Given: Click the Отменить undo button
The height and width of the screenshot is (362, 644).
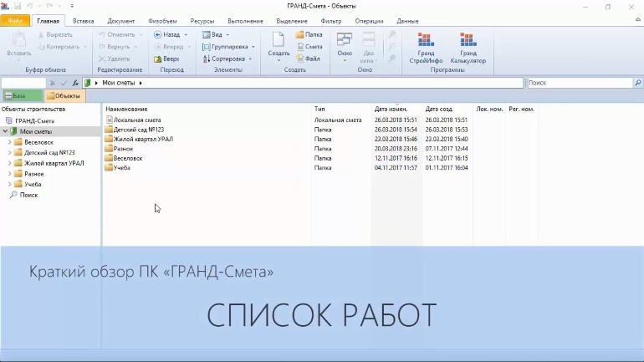Looking at the screenshot, I should pyautogui.click(x=117, y=35).
